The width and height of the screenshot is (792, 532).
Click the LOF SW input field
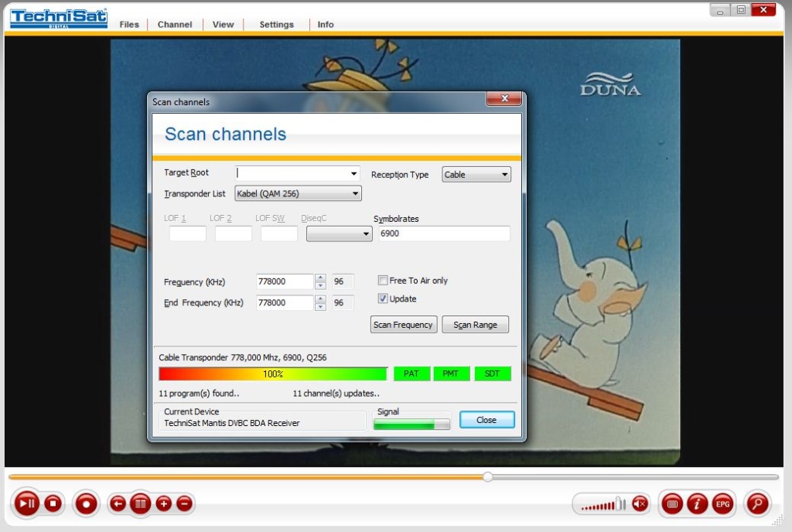pos(278,234)
